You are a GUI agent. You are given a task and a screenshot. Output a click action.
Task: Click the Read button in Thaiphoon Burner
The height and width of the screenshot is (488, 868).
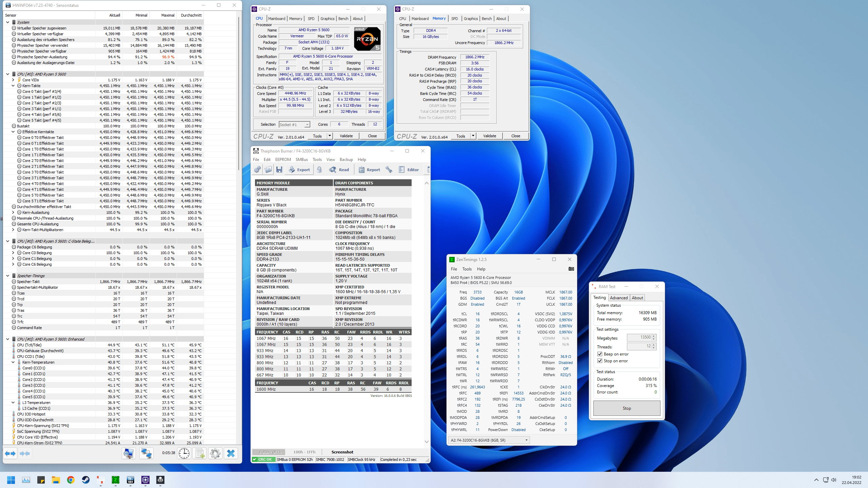339,170
